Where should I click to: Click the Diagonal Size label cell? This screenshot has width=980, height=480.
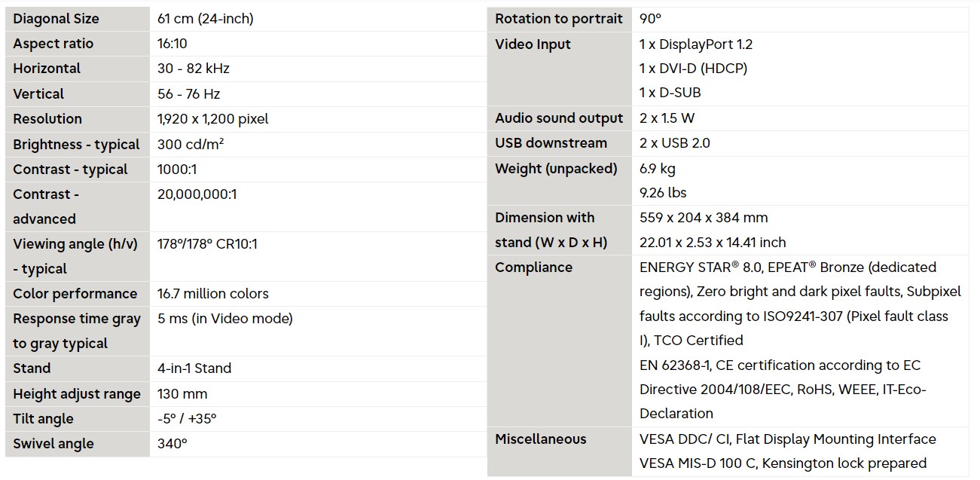tap(78, 19)
